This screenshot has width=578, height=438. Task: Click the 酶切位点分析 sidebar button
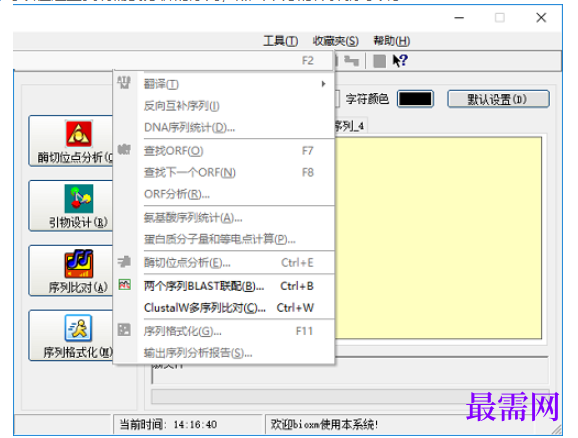click(x=71, y=141)
